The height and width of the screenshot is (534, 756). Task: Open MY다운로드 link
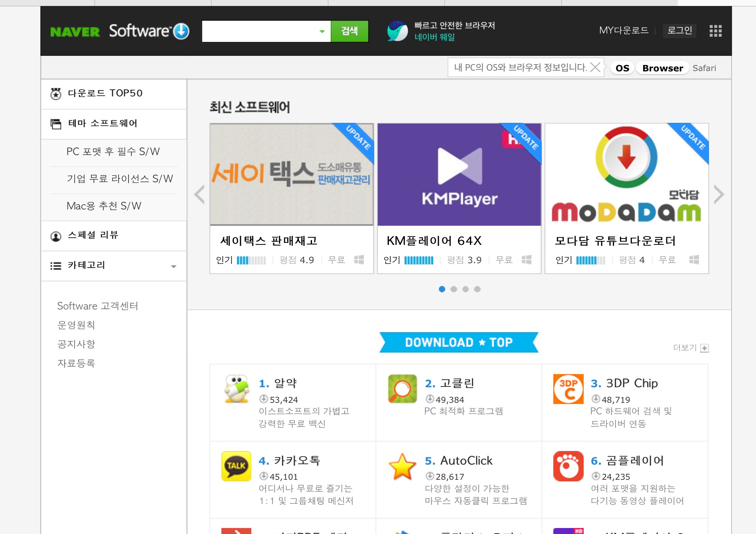click(624, 30)
